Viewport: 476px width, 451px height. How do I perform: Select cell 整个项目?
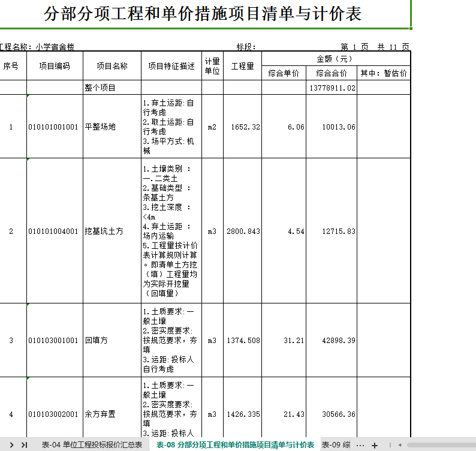112,88
